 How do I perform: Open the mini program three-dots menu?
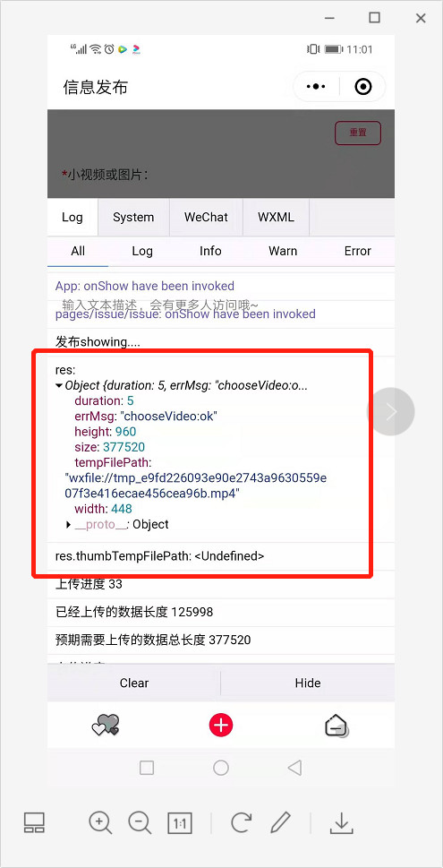pyautogui.click(x=316, y=87)
